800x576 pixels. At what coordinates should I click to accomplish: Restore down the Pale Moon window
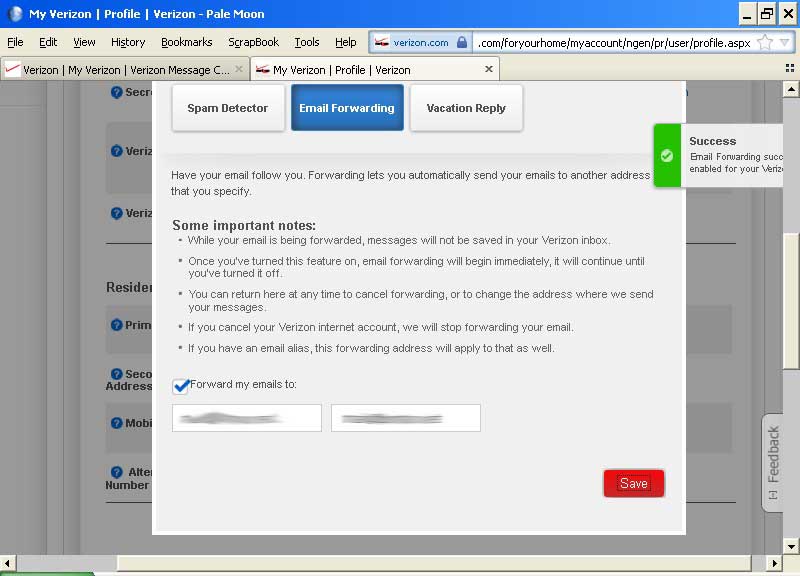(x=767, y=14)
